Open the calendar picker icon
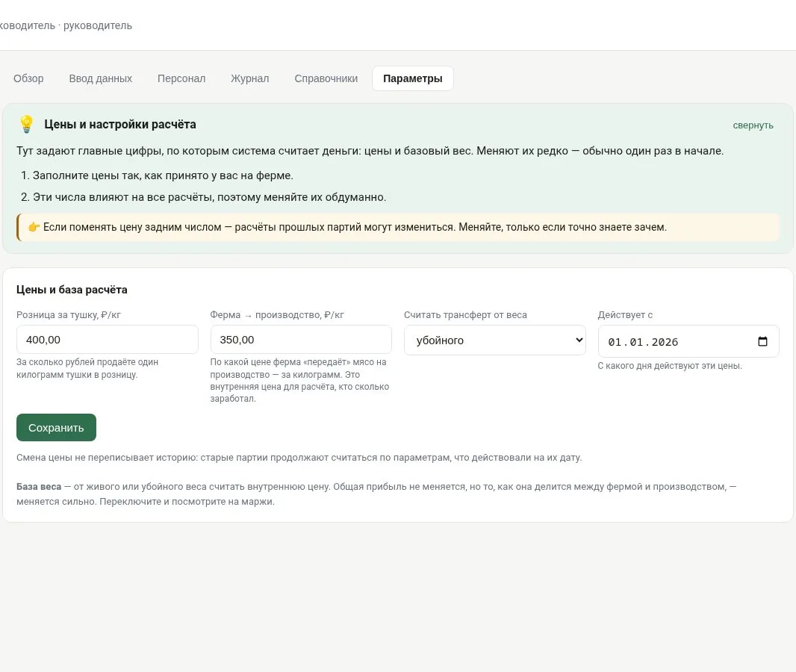Screen dimensions: 796x672 pyautogui.click(x=762, y=341)
